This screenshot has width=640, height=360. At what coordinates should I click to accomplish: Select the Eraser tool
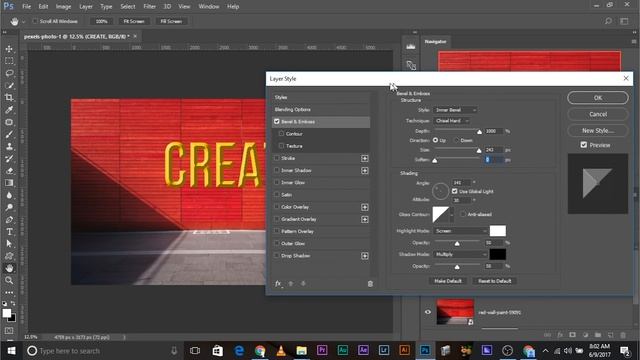(9, 171)
